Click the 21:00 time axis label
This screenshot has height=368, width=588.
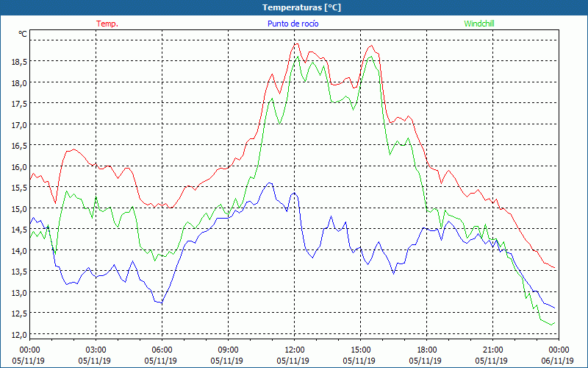pyautogui.click(x=492, y=350)
